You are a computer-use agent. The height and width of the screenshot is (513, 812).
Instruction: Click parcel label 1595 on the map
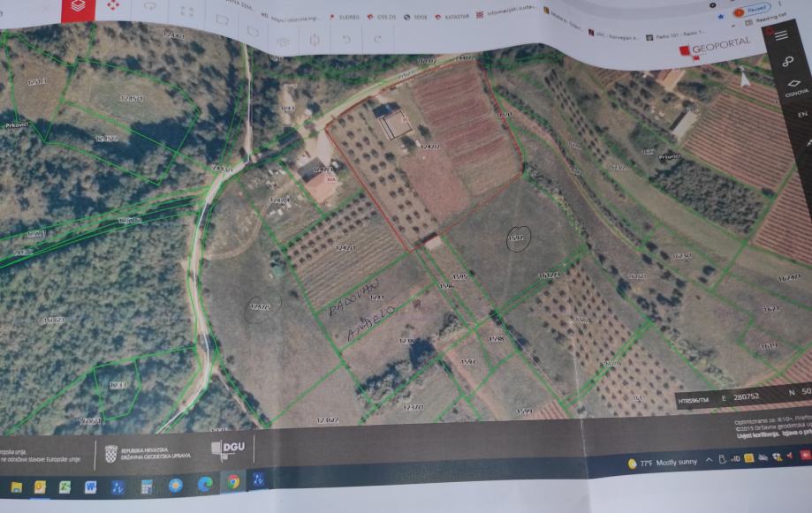coord(459,276)
